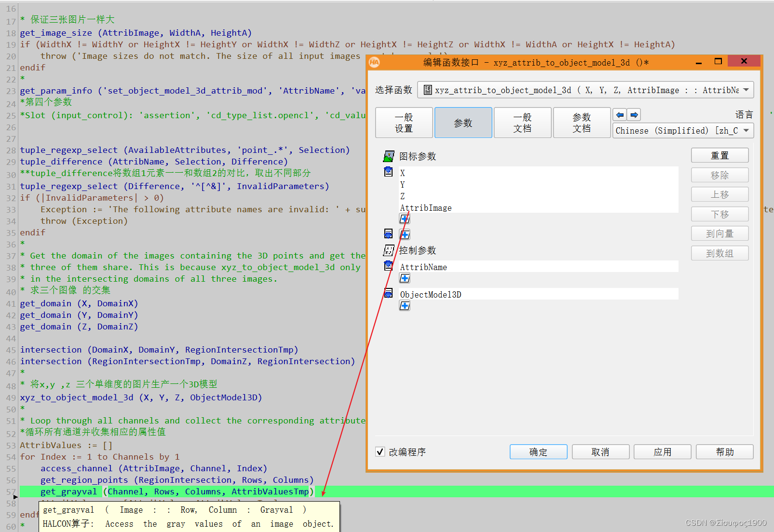Click code line 53 AttribValues := []
This screenshot has width=774, height=532.
point(66,445)
